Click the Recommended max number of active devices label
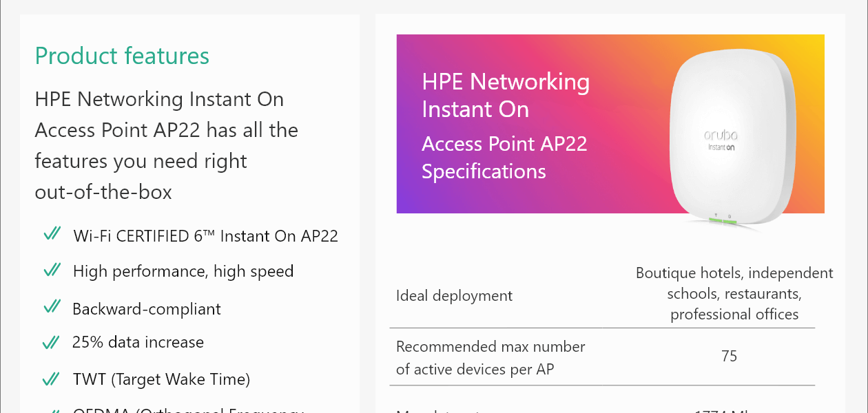 tap(490, 358)
